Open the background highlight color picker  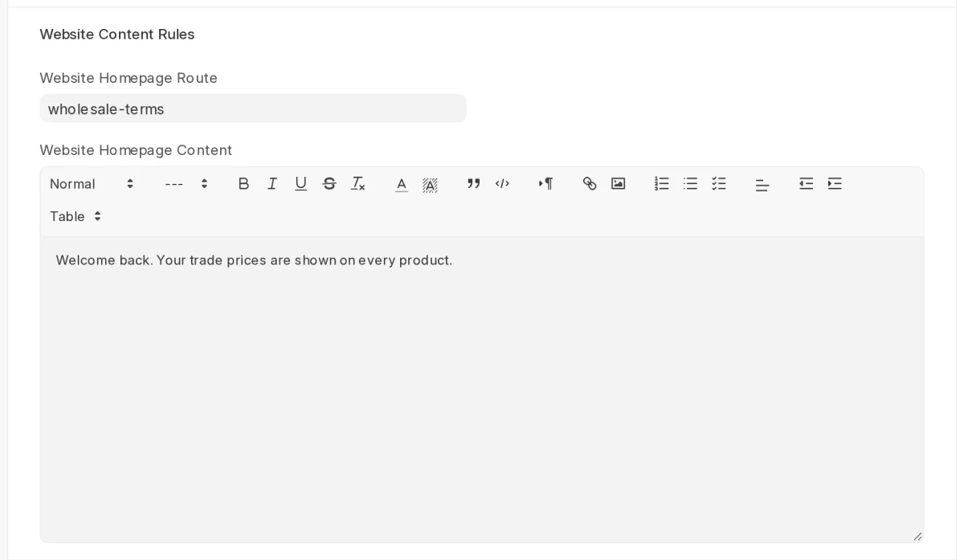coord(430,184)
